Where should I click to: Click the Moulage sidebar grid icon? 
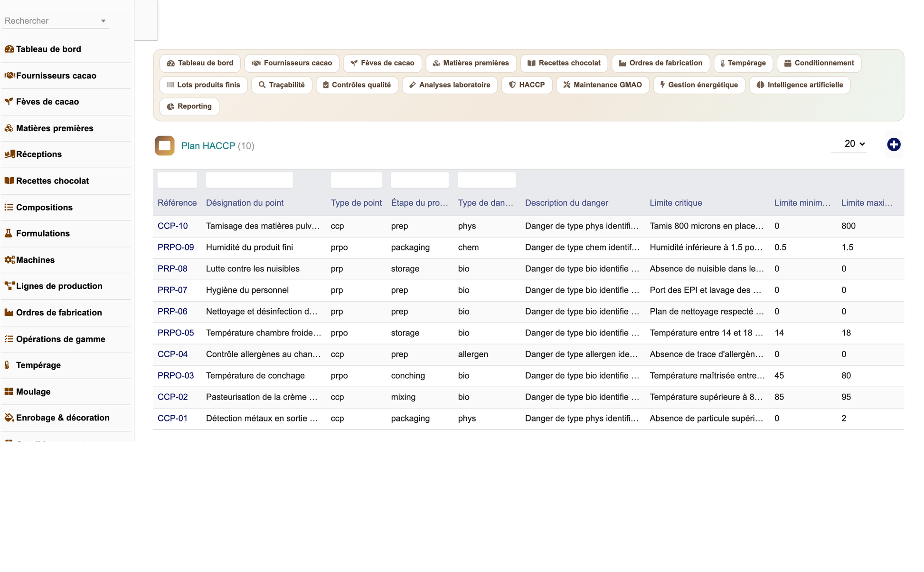(x=9, y=391)
